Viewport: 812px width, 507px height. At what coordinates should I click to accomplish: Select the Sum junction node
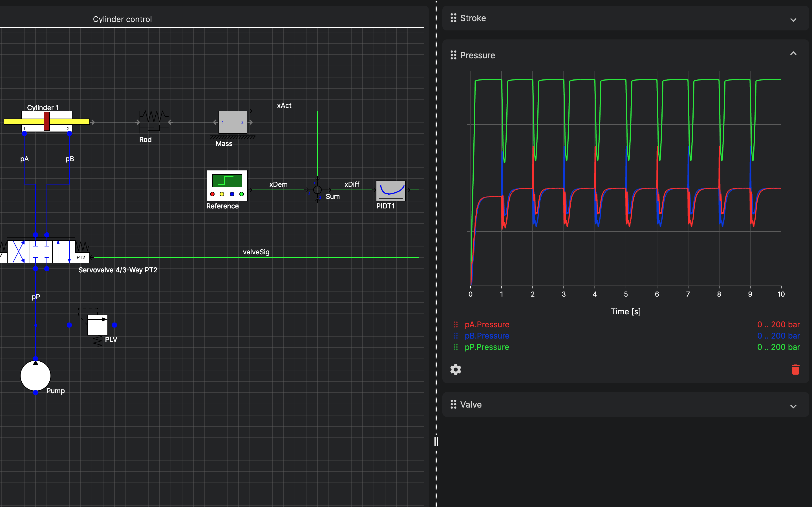317,190
